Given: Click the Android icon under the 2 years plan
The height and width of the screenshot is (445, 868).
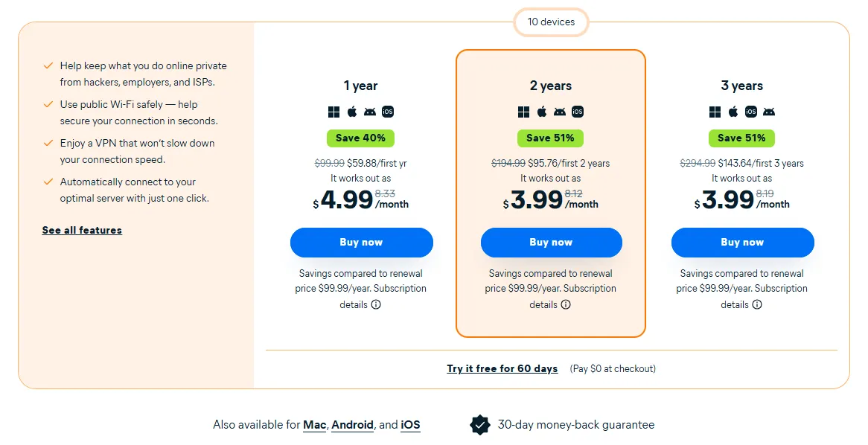Looking at the screenshot, I should 560,112.
